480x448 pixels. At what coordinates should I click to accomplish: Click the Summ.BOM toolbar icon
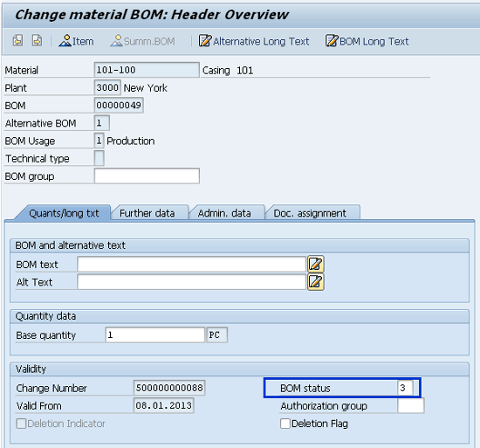(142, 41)
